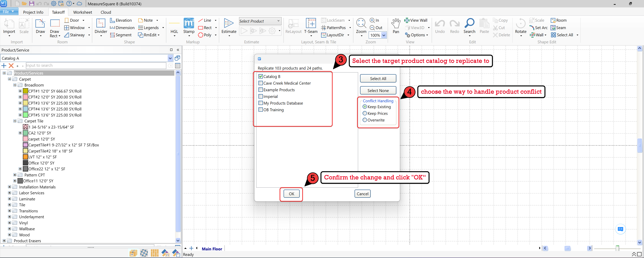Open the Select Product combo box
Image resolution: width=644 pixels, height=258 pixels.
pyautogui.click(x=260, y=21)
